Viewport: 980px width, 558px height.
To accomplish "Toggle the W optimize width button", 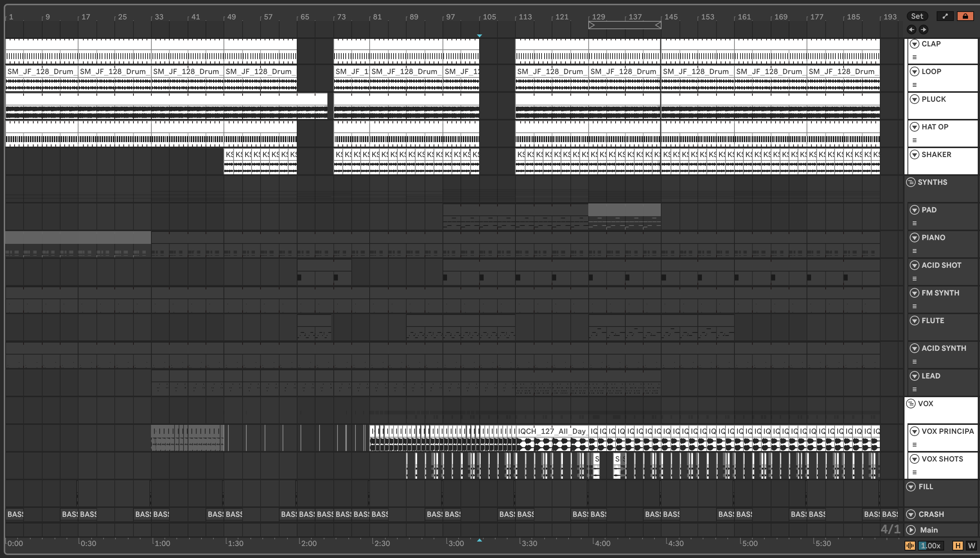I will [x=971, y=546].
